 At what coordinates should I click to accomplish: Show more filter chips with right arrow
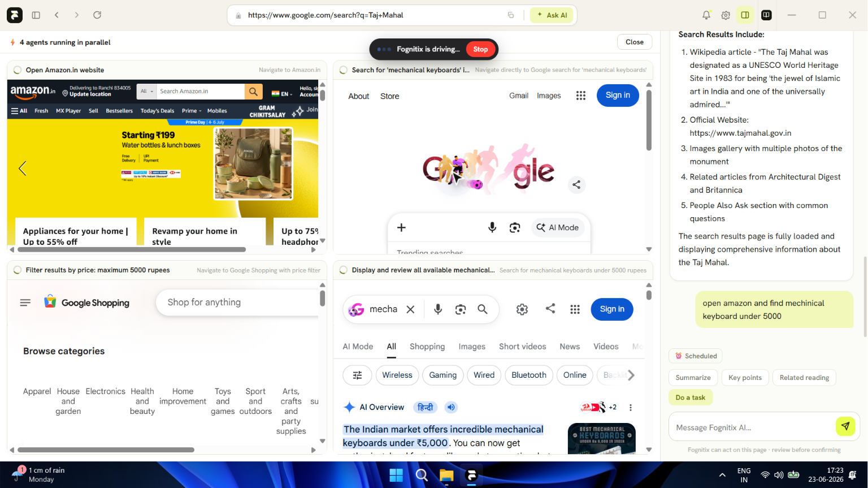point(631,375)
